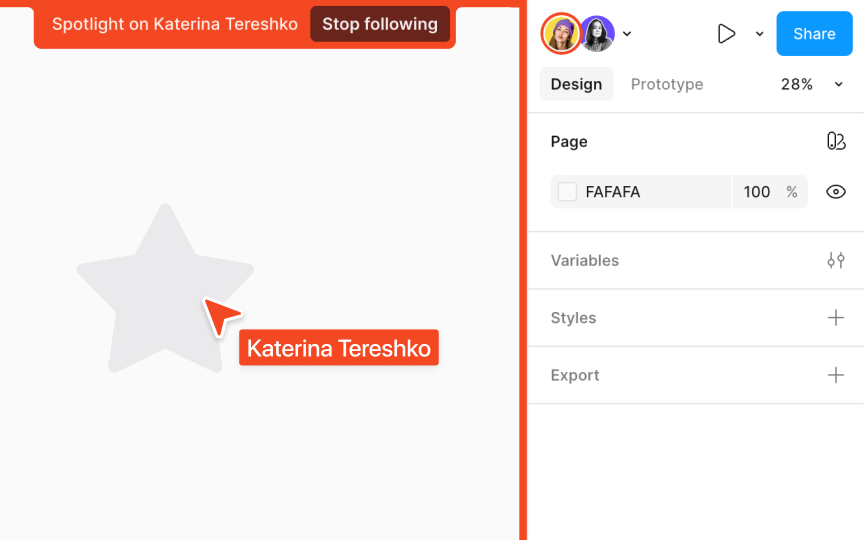
Task: Add a new style with plus icon
Action: [836, 317]
